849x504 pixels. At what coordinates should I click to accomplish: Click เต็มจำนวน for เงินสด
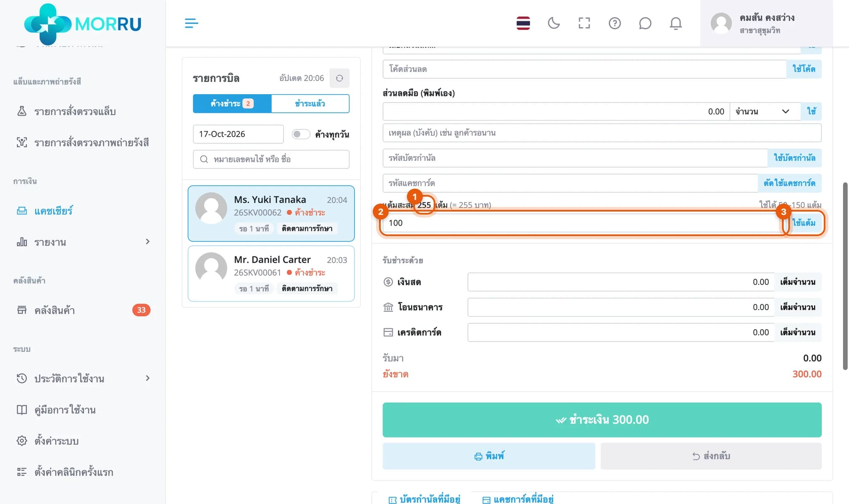click(x=798, y=282)
